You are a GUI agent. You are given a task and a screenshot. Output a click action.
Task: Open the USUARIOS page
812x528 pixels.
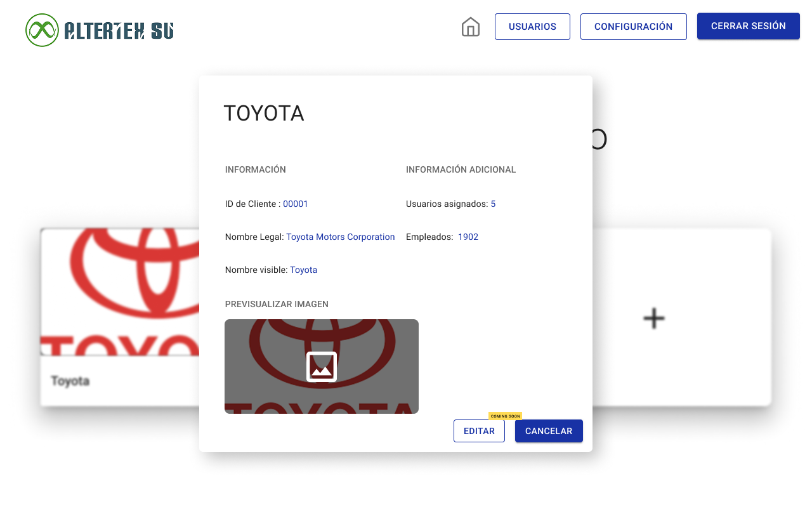[532, 27]
